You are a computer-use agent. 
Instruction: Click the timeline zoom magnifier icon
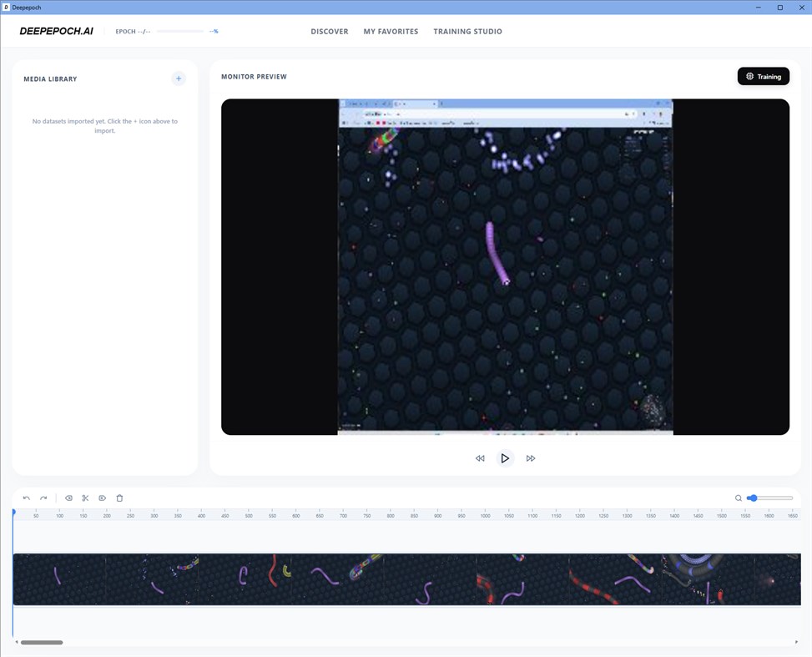point(739,498)
